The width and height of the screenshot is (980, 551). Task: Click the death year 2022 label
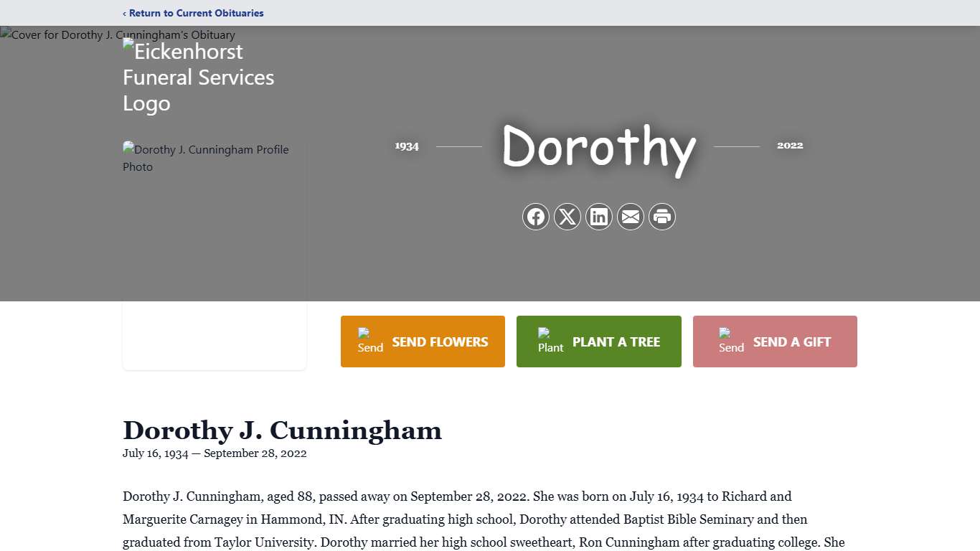[x=790, y=145]
